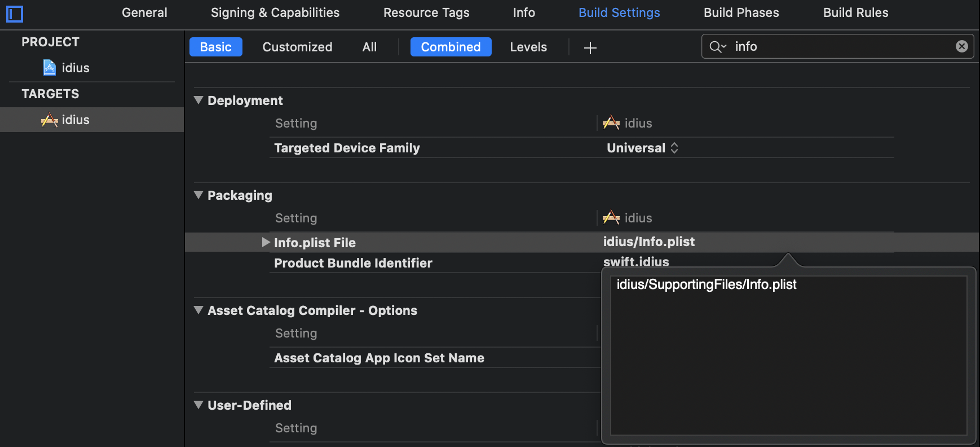Open the Build Phases tab
The width and height of the screenshot is (980, 447).
click(x=741, y=12)
